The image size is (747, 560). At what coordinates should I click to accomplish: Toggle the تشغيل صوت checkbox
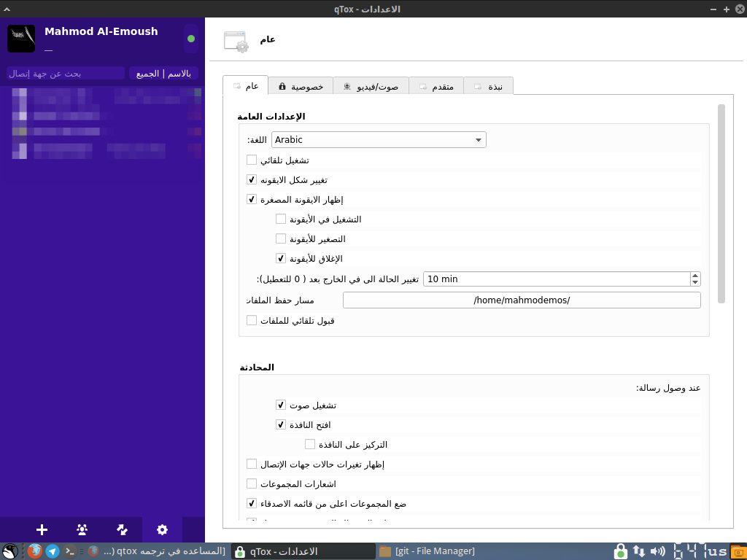pos(281,405)
